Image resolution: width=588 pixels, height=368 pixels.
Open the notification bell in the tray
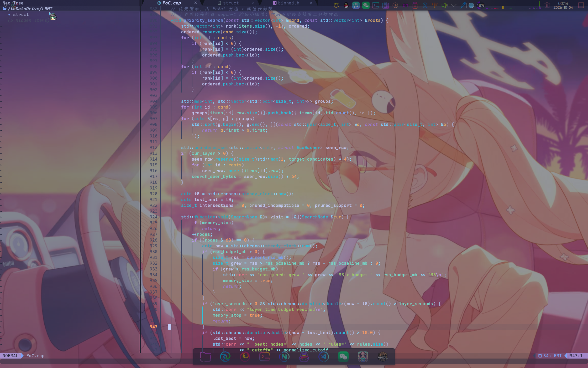[336, 5]
